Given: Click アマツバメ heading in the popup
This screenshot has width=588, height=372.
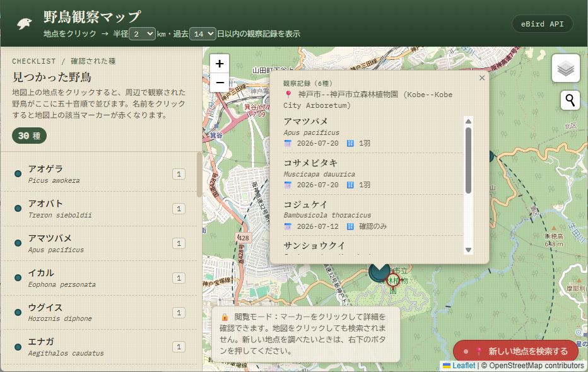Looking at the screenshot, I should tap(305, 122).
